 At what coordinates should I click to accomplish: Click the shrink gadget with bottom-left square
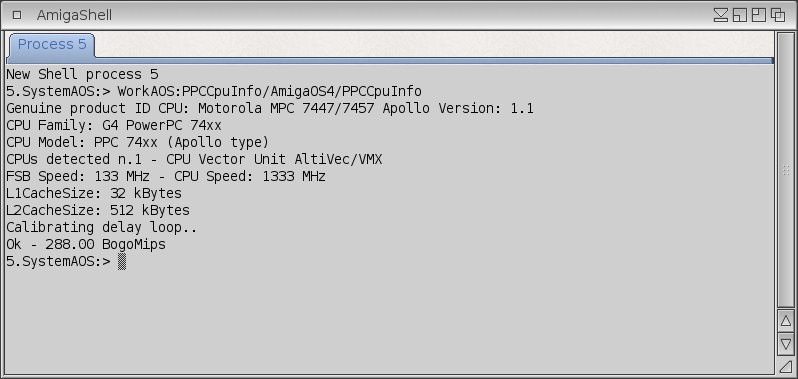point(740,15)
